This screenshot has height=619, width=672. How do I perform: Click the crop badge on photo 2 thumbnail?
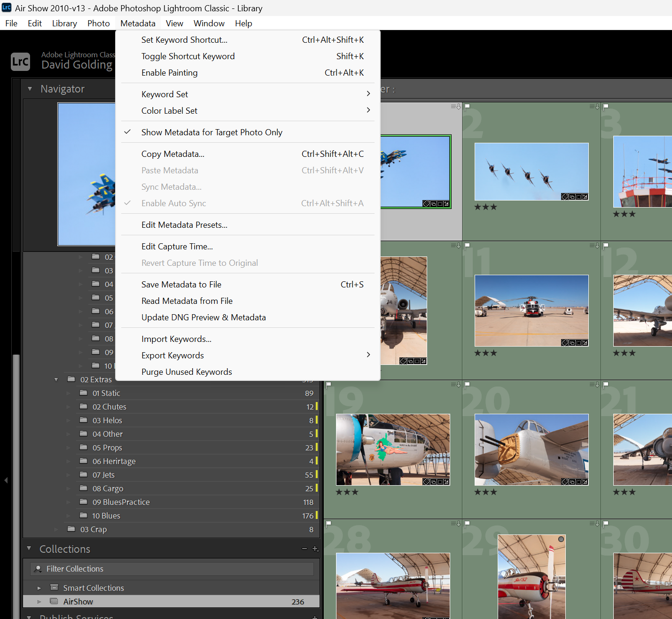click(x=579, y=197)
